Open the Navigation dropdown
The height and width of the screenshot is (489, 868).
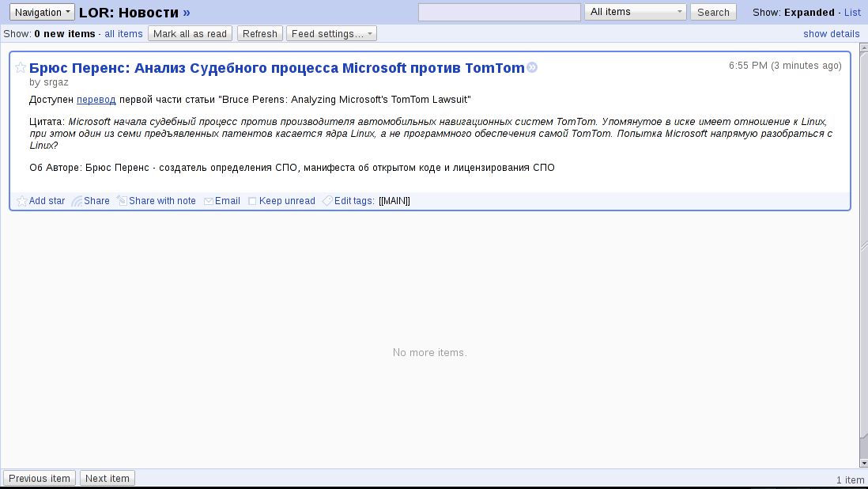(42, 12)
